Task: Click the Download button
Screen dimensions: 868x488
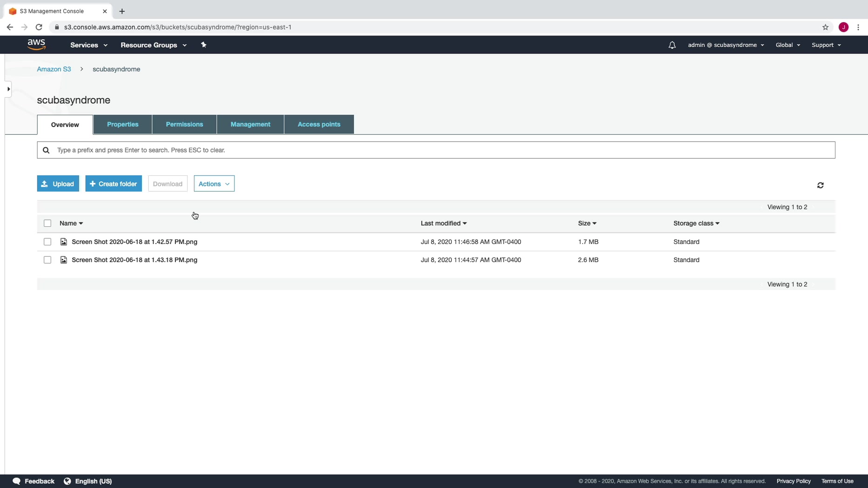Action: click(168, 184)
